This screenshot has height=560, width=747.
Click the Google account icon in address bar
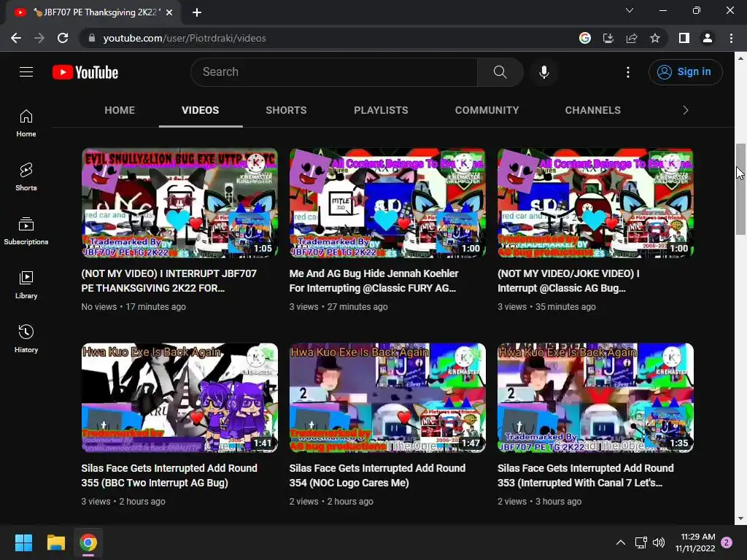(x=585, y=38)
